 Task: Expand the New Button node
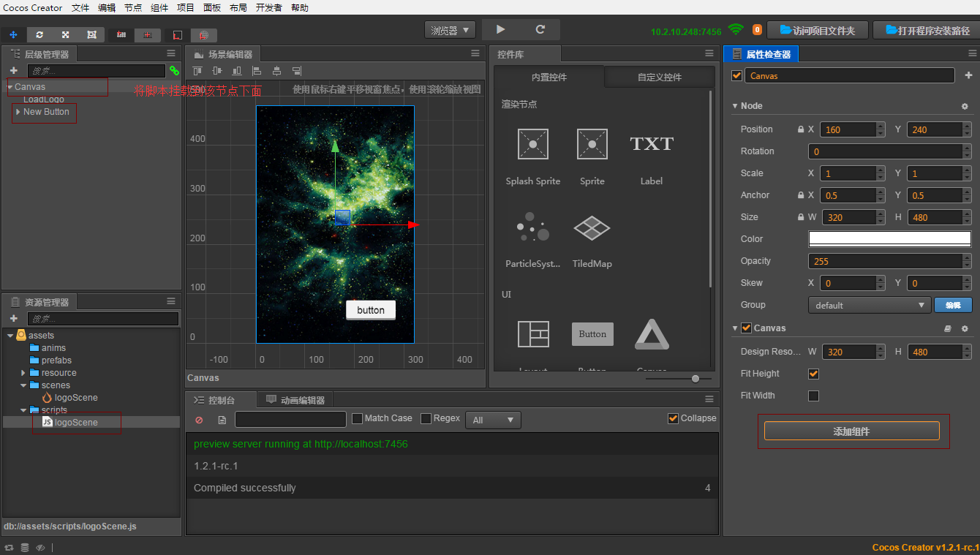pyautogui.click(x=18, y=112)
